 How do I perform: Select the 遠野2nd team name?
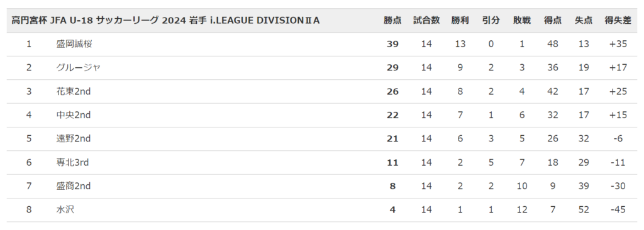[73, 139]
